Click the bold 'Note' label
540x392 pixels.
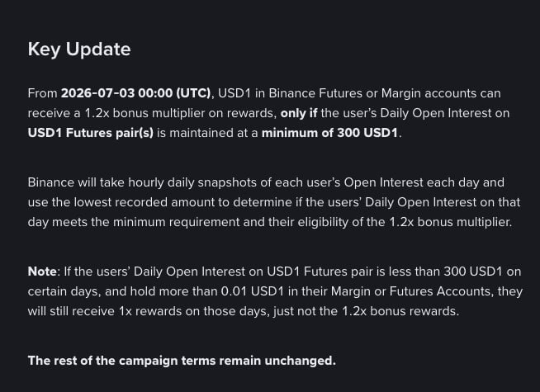tap(42, 272)
